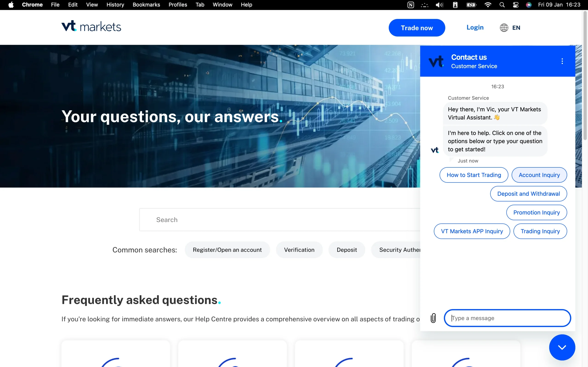Click the globe language icon

point(504,28)
